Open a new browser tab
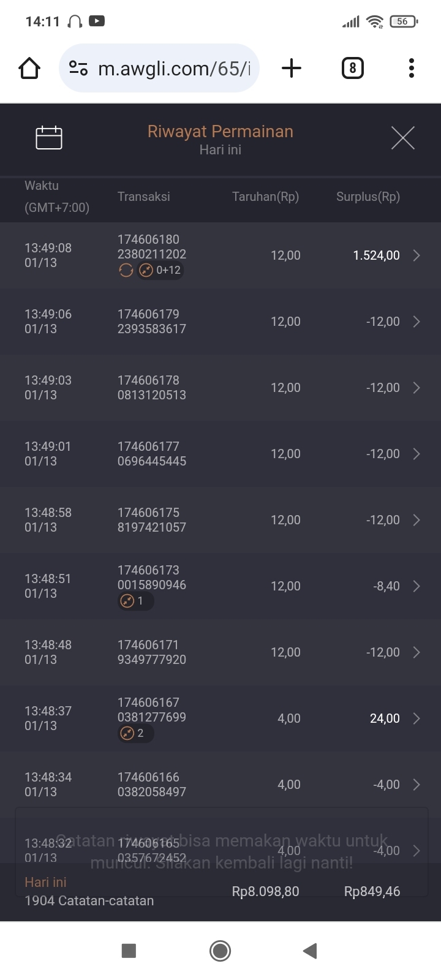The height and width of the screenshot is (980, 441). point(292,68)
